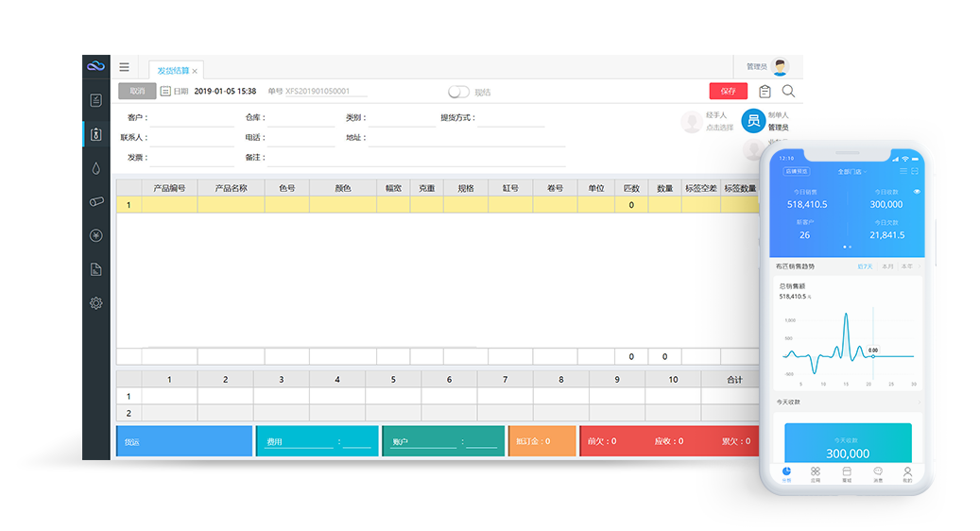Open the report document sidebar icon
The width and height of the screenshot is (980, 531).
coord(95,269)
